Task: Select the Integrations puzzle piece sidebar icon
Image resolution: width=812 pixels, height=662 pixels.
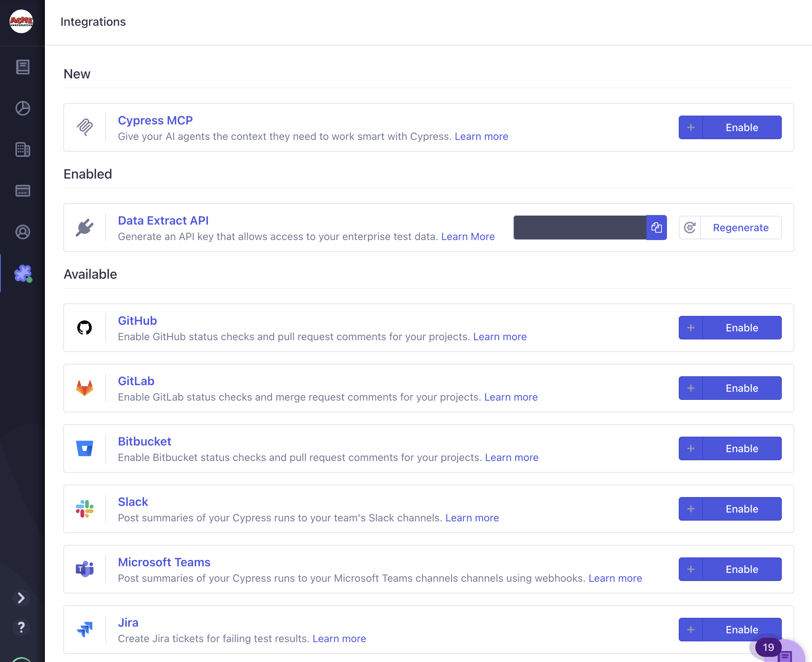Action: point(23,274)
